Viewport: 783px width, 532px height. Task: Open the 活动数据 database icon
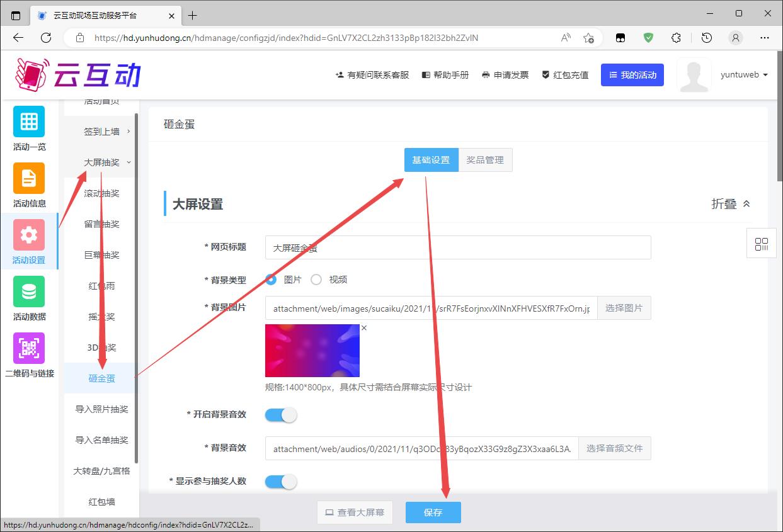(29, 291)
